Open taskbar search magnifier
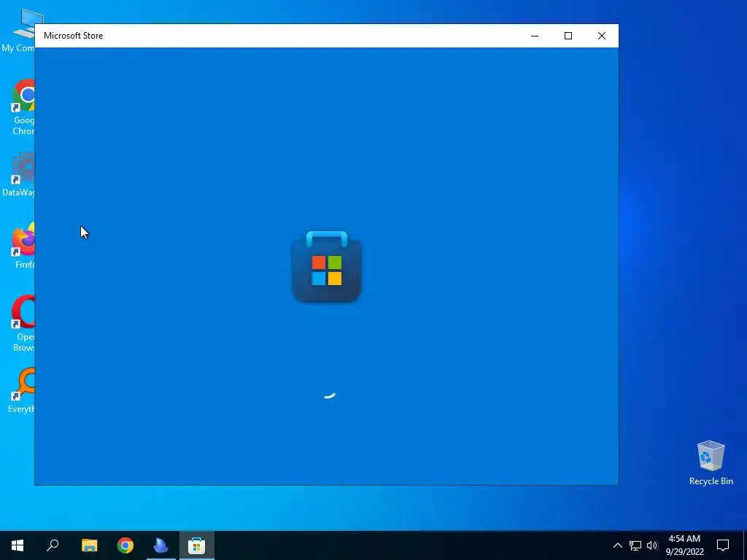 53,545
